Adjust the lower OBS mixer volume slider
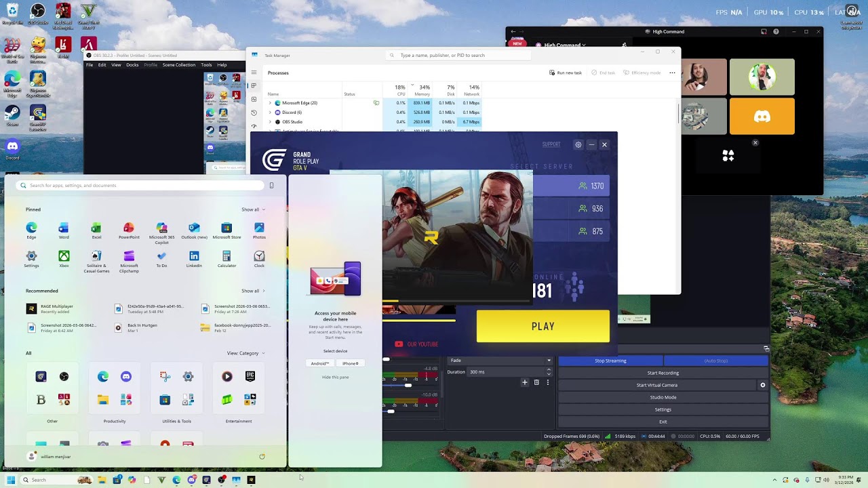Screen dimensions: 868x488 coord(391,411)
